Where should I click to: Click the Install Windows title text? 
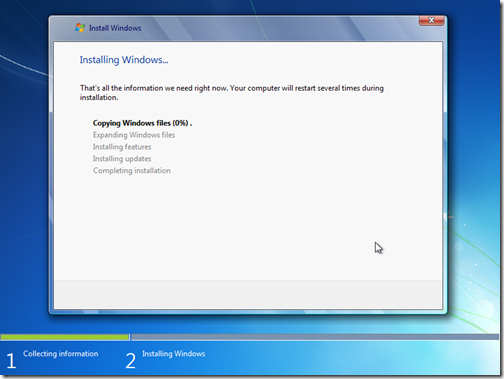tap(115, 28)
